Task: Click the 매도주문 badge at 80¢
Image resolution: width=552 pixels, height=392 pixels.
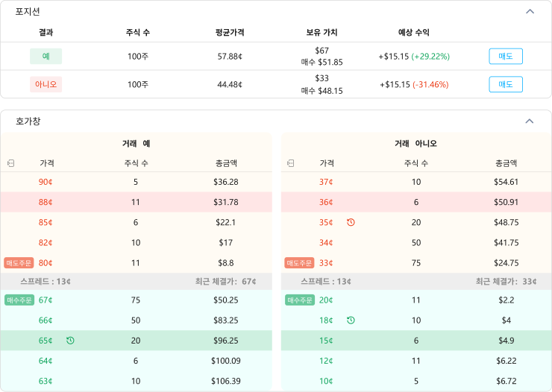Action: [19, 263]
